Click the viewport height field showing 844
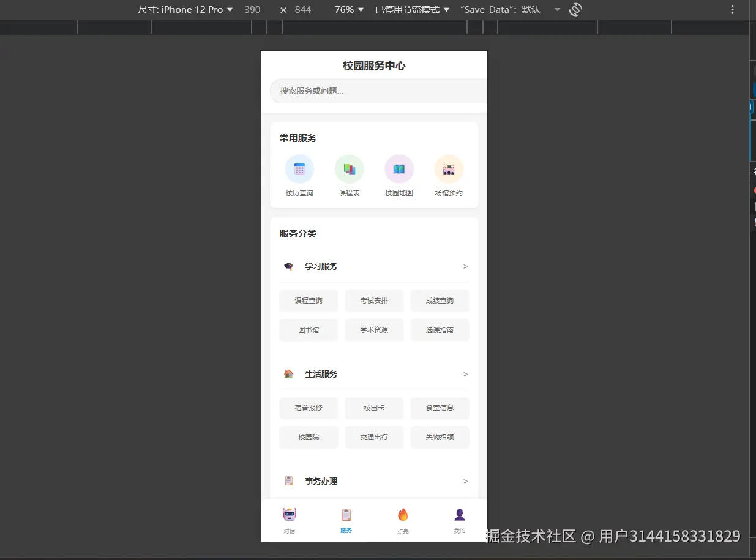The height and width of the screenshot is (560, 756). [x=303, y=9]
